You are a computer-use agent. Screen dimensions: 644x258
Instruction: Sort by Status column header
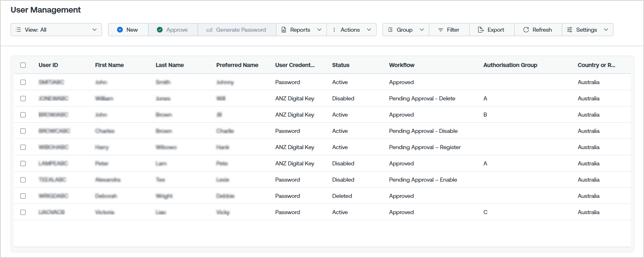click(341, 65)
